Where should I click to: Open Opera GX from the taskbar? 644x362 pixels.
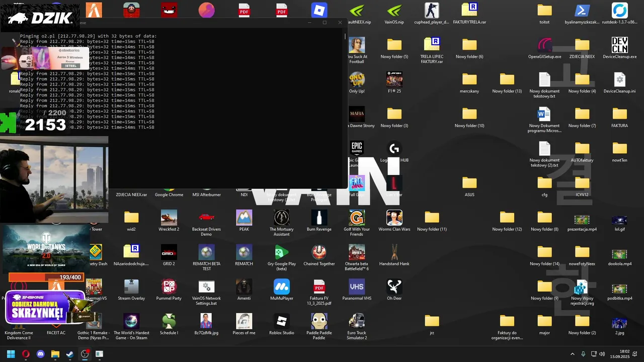(x=26, y=354)
